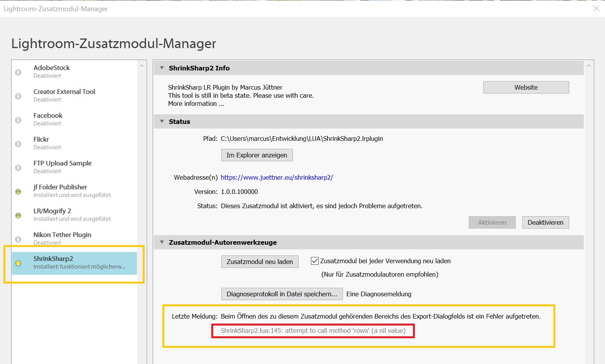Open the plugin Website button
The height and width of the screenshot is (364, 605).
coord(526,87)
